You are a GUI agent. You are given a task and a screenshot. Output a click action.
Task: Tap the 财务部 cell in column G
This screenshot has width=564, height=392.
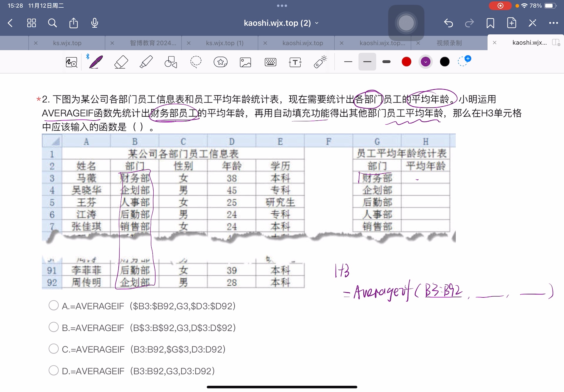click(377, 178)
